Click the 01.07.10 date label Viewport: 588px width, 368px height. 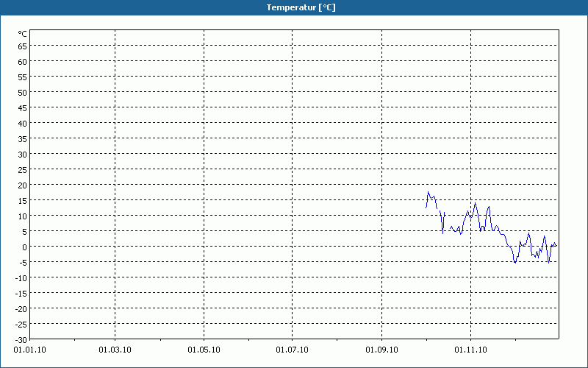click(x=292, y=350)
